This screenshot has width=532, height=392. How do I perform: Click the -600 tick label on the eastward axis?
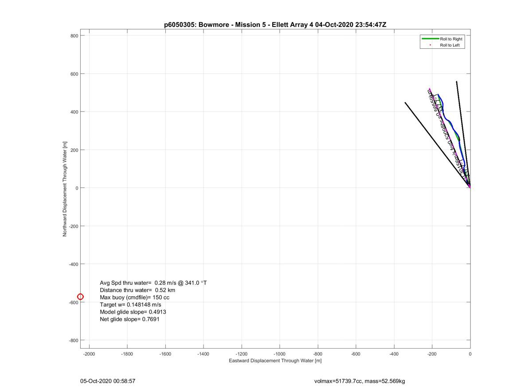[356, 354]
